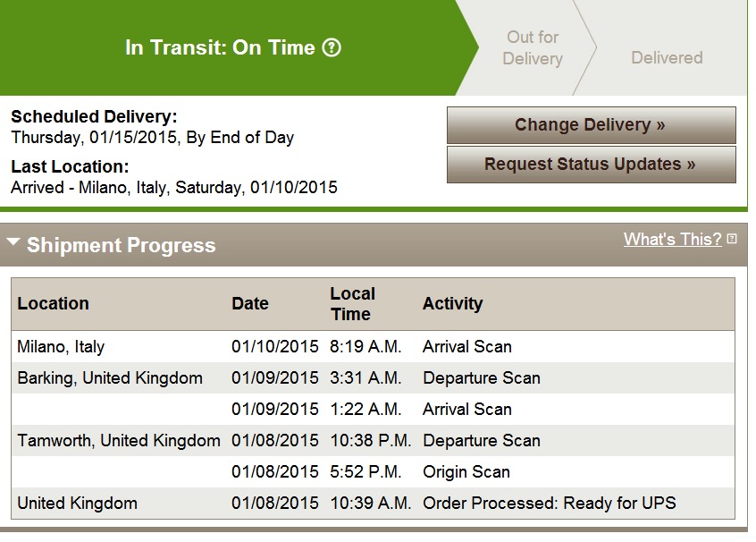Screen dimensions: 756x542
Task: Select the Milano, Italy arrival row
Action: 373,346
